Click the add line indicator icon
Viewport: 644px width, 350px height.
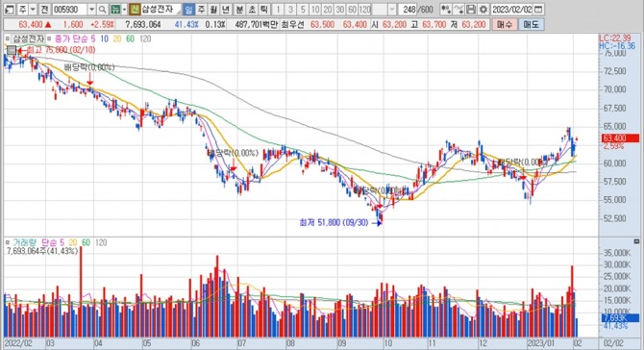tap(458, 9)
